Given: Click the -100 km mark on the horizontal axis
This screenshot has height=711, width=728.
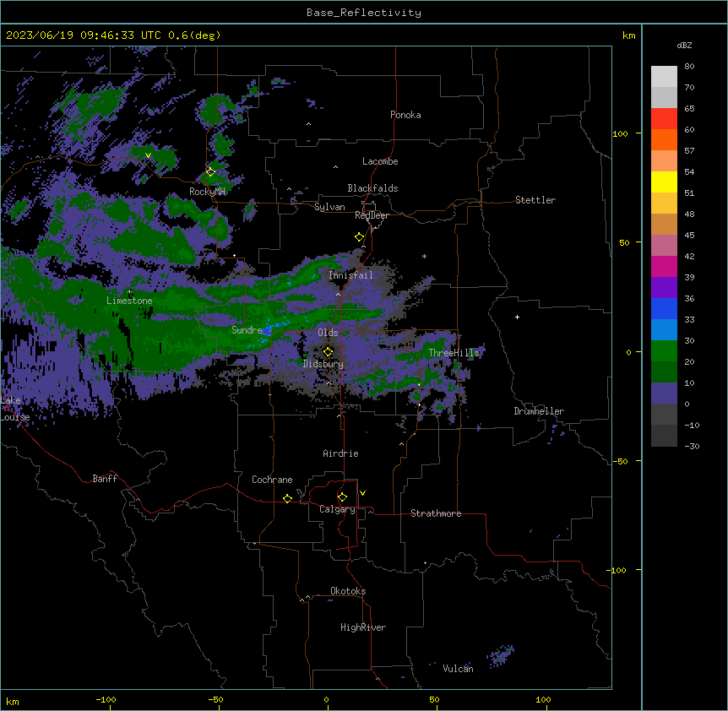Looking at the screenshot, I should tap(106, 699).
